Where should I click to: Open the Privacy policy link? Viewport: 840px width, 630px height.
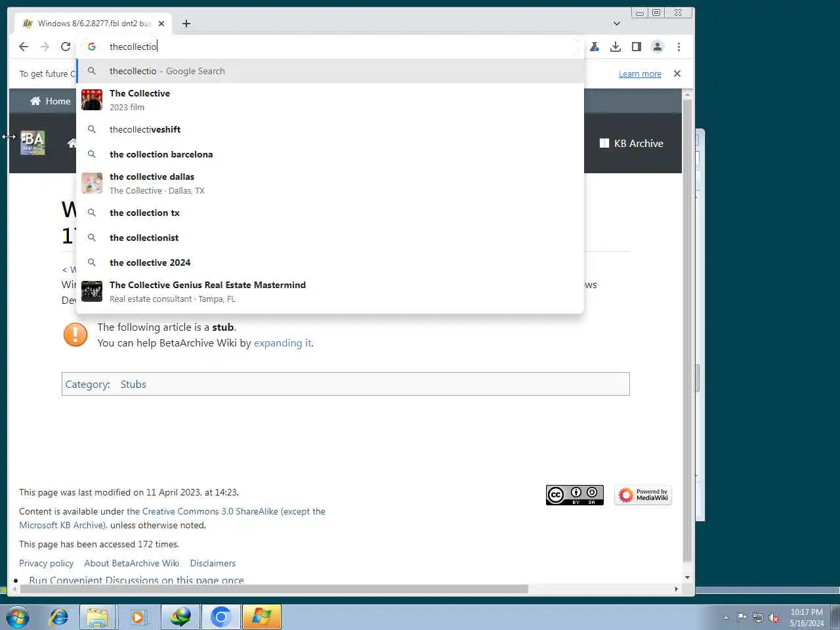[46, 563]
